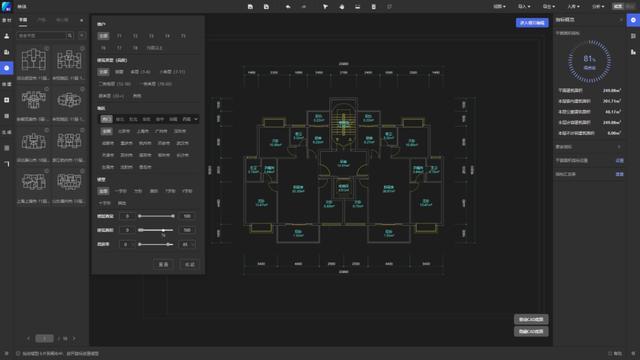
Task: Click the save floppy-disk icon in top toolbar
Action: click(x=250, y=7)
